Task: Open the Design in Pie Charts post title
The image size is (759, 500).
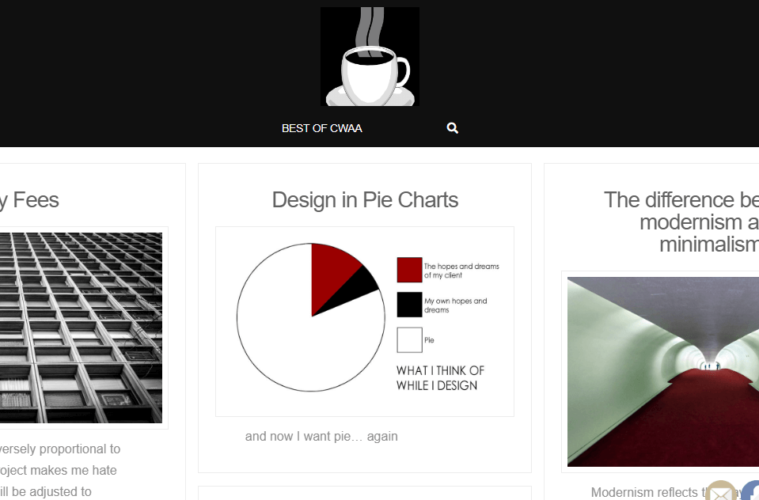Action: [x=365, y=200]
